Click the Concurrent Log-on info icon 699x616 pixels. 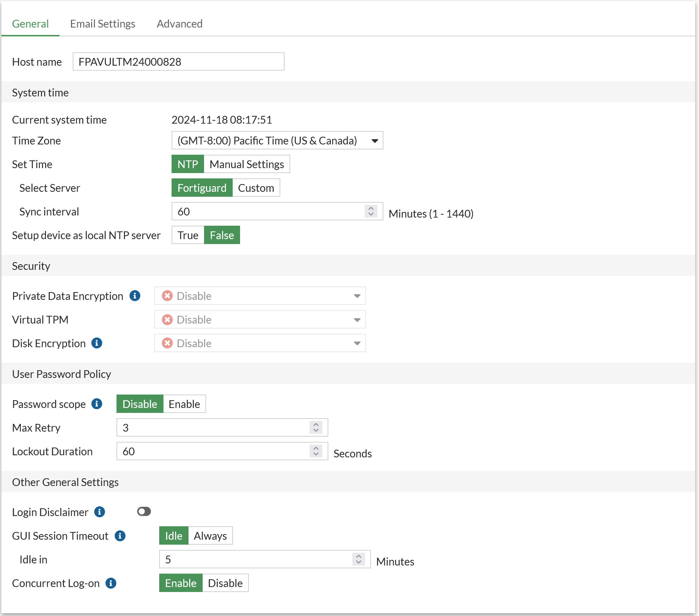coord(111,584)
